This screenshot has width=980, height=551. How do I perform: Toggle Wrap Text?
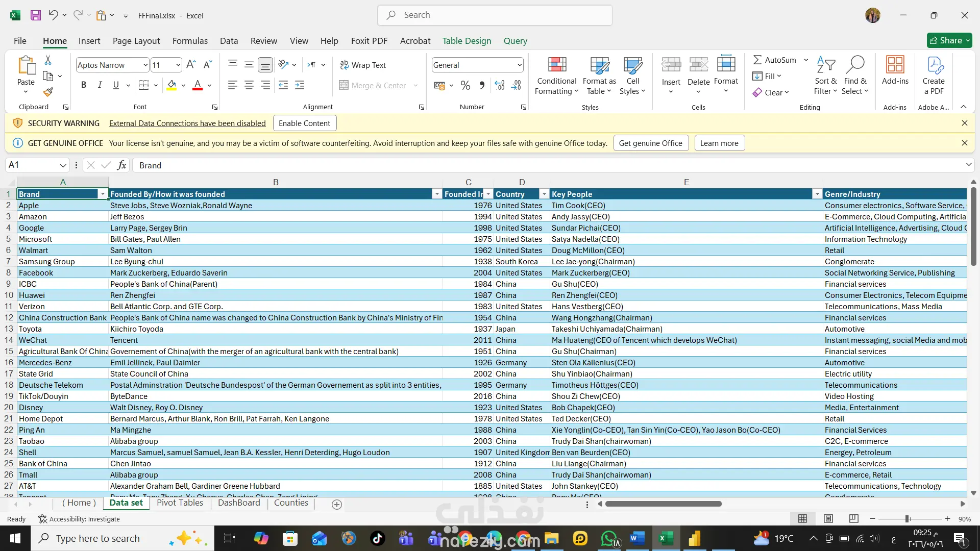click(x=363, y=65)
